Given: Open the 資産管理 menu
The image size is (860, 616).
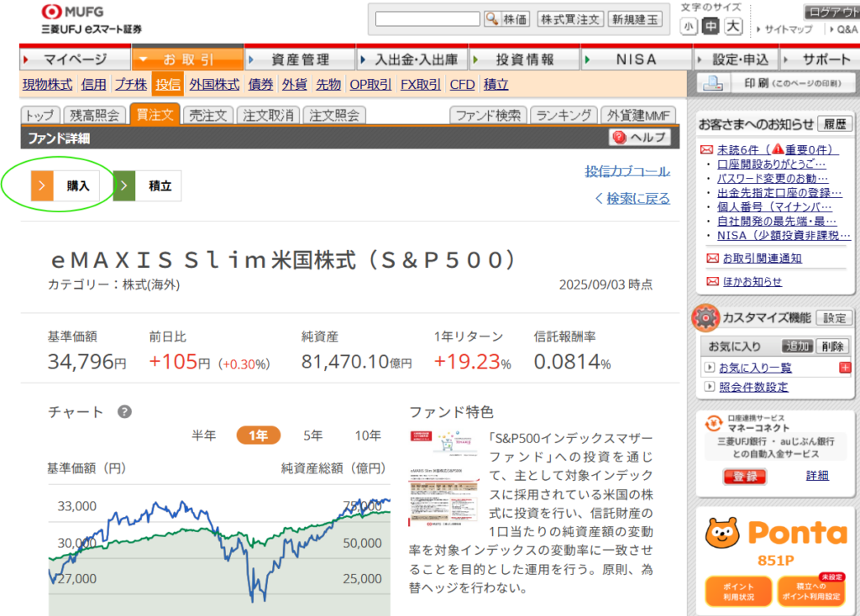Looking at the screenshot, I should (300, 59).
